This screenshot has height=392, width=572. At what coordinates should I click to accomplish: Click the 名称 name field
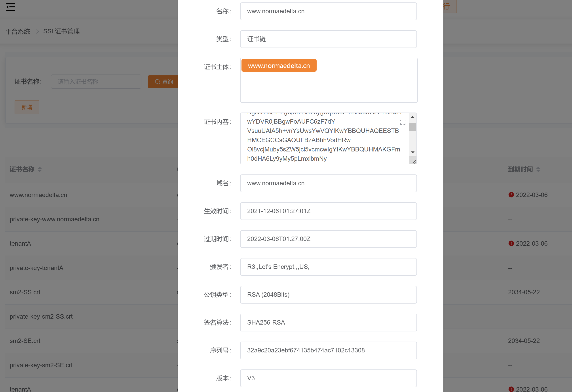pos(328,11)
